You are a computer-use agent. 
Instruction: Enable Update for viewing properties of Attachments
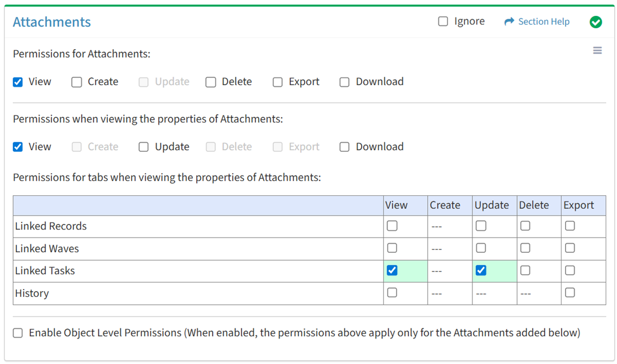pos(144,147)
